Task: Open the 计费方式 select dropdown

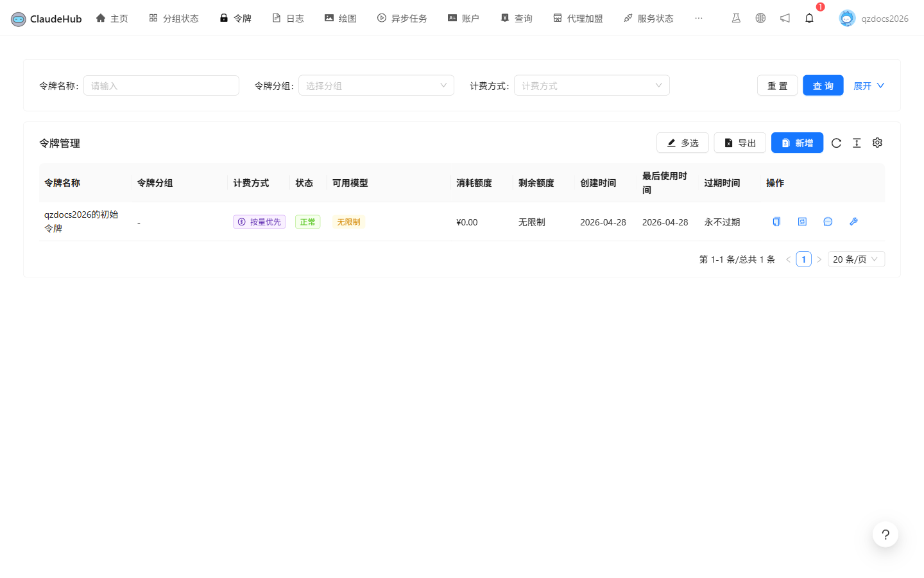Action: tap(592, 85)
